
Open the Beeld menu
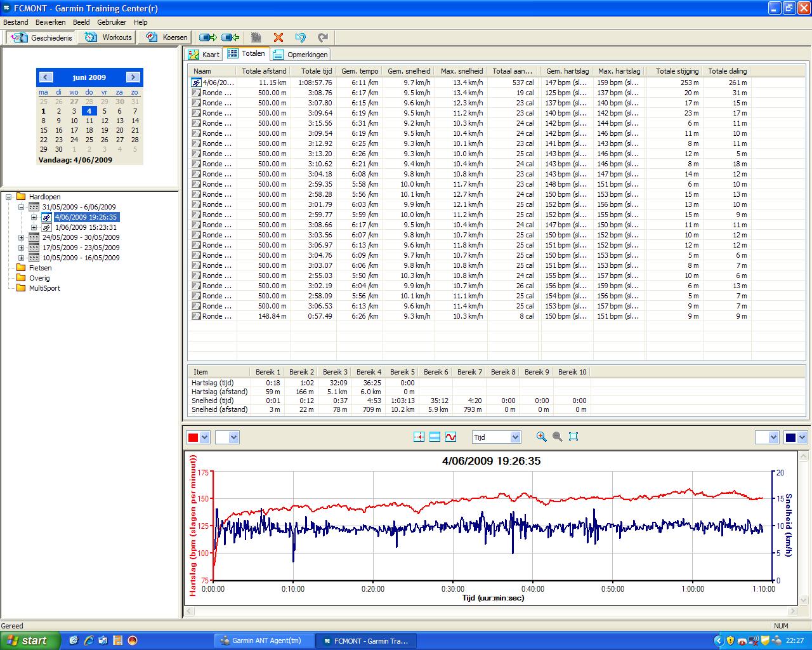pos(81,22)
